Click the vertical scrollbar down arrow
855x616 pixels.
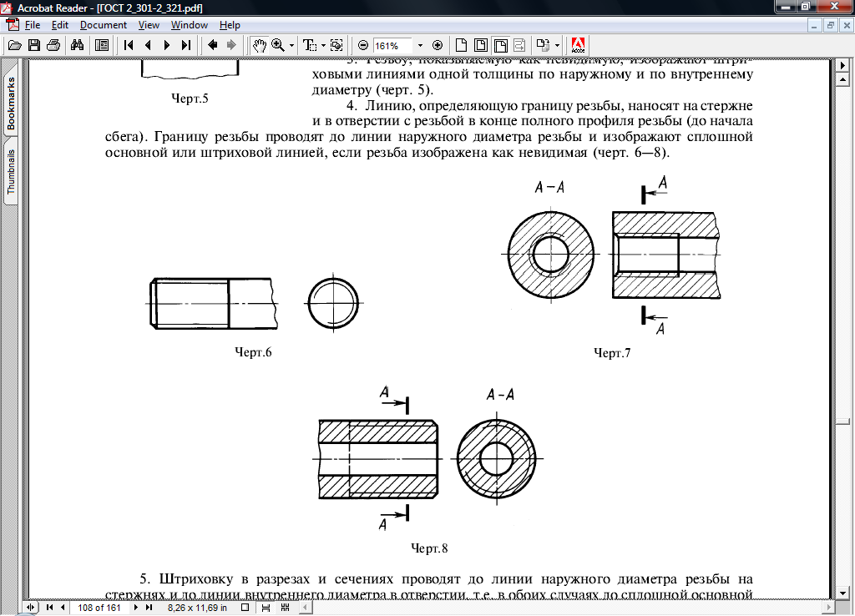(843, 593)
